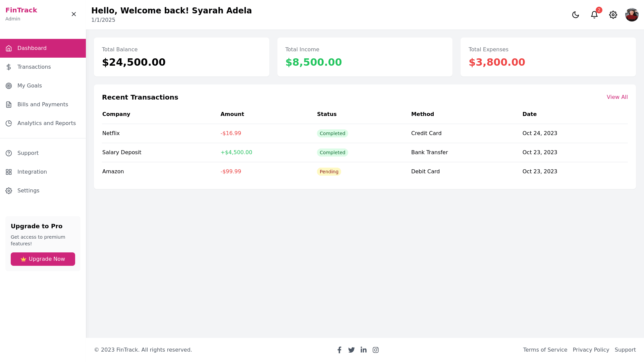
Task: Click the Upgrade Now button
Action: pos(43,259)
